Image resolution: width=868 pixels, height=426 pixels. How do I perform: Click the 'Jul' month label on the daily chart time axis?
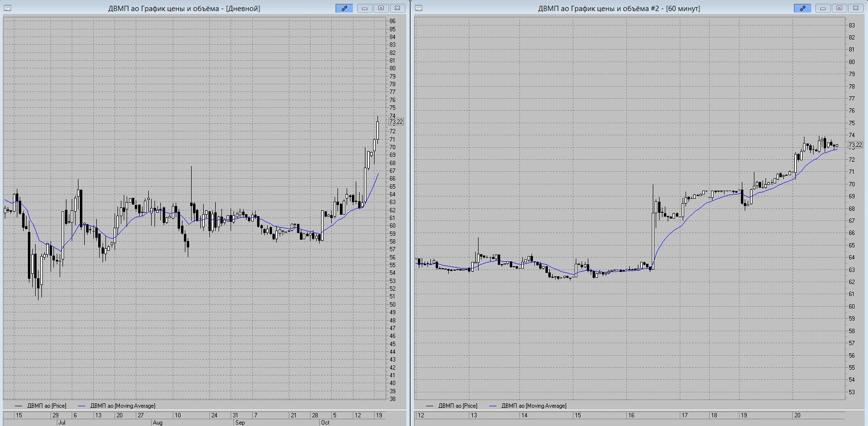pyautogui.click(x=62, y=423)
